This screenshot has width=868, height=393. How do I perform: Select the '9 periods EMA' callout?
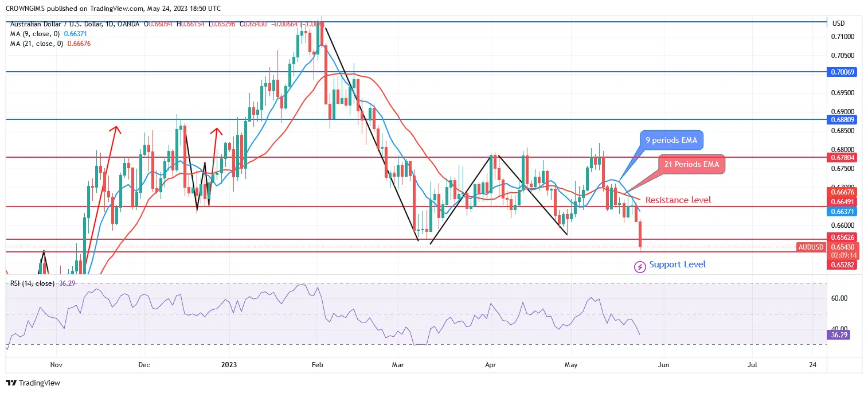click(x=671, y=139)
